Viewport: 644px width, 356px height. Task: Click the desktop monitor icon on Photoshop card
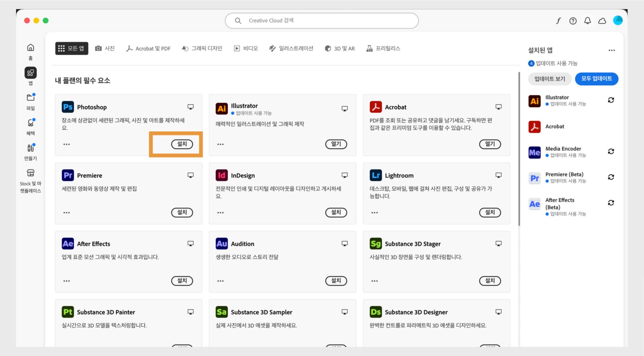click(x=191, y=107)
